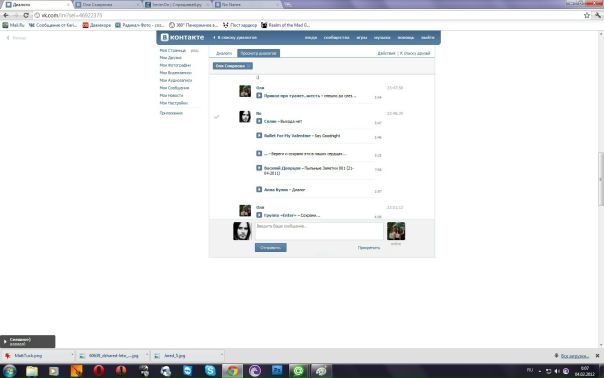Open the Пост хардкор bookmark
Image resolution: width=604 pixels, height=378 pixels.
pos(240,25)
